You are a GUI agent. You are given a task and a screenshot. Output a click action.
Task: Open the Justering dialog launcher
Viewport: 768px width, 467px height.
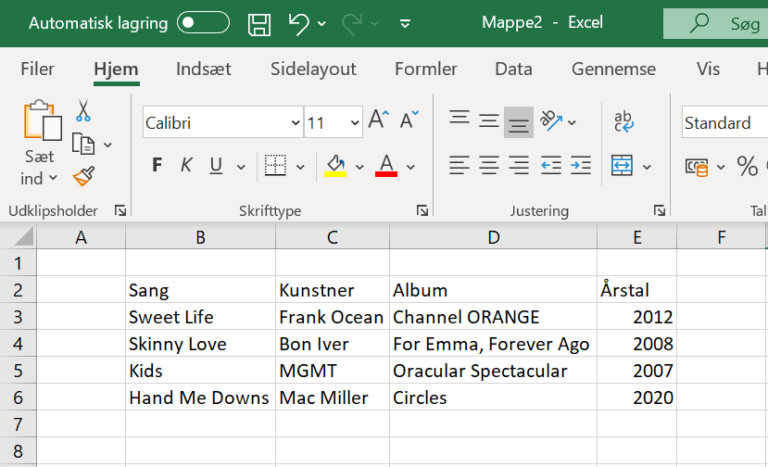(x=659, y=211)
